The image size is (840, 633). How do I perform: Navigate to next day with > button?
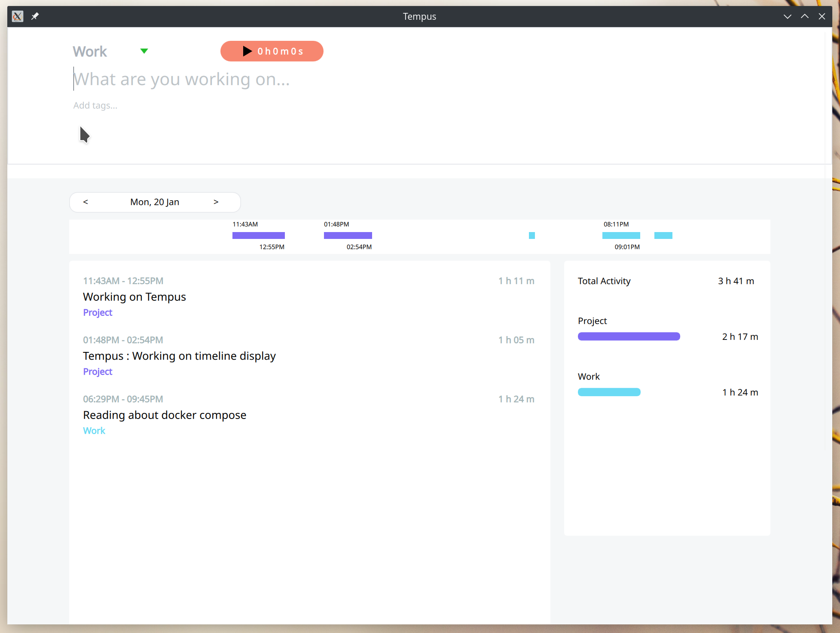point(216,202)
